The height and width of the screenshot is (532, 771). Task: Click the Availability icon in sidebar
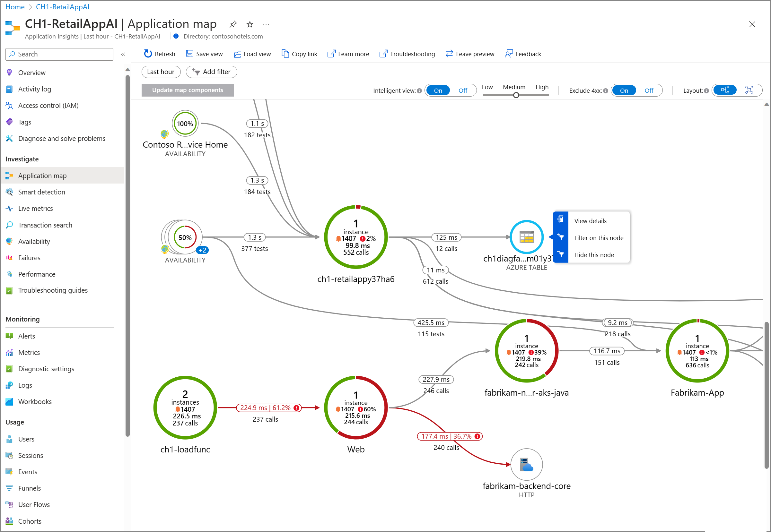click(x=9, y=241)
